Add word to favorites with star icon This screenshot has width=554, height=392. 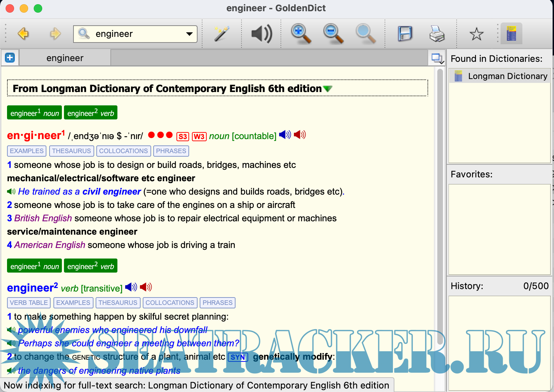click(476, 34)
